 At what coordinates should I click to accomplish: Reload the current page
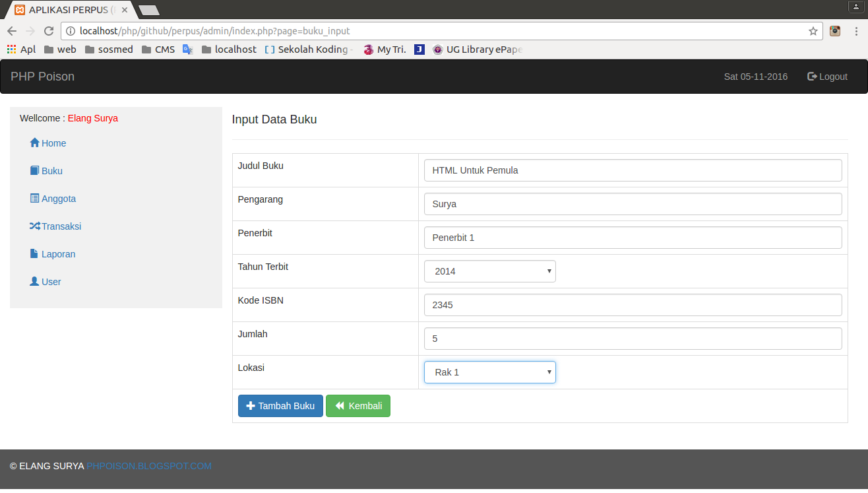point(49,30)
